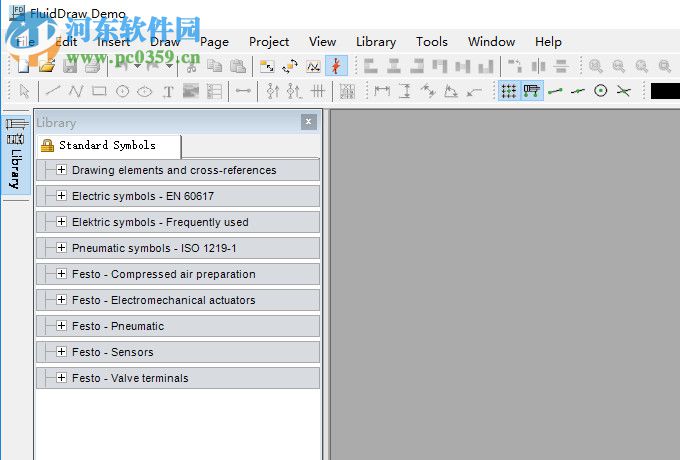
Task: Click the horizontal dimension tool icon
Action: pyautogui.click(x=382, y=91)
